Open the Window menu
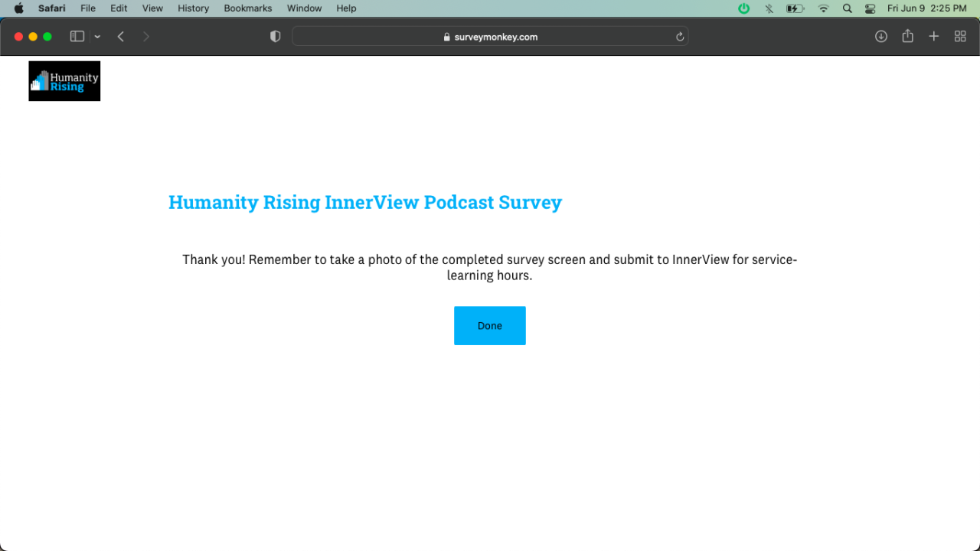This screenshot has width=980, height=551. pyautogui.click(x=304, y=8)
